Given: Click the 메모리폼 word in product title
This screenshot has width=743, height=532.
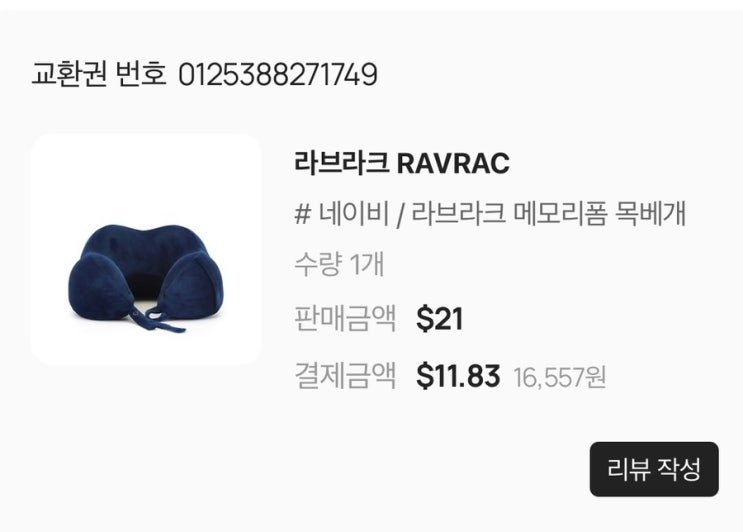Looking at the screenshot, I should pos(561,214).
